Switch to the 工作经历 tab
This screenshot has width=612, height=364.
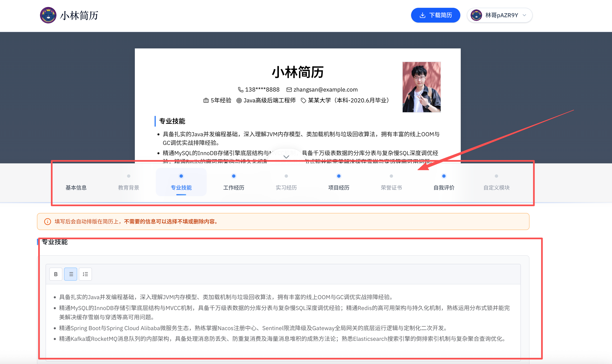[x=234, y=187]
